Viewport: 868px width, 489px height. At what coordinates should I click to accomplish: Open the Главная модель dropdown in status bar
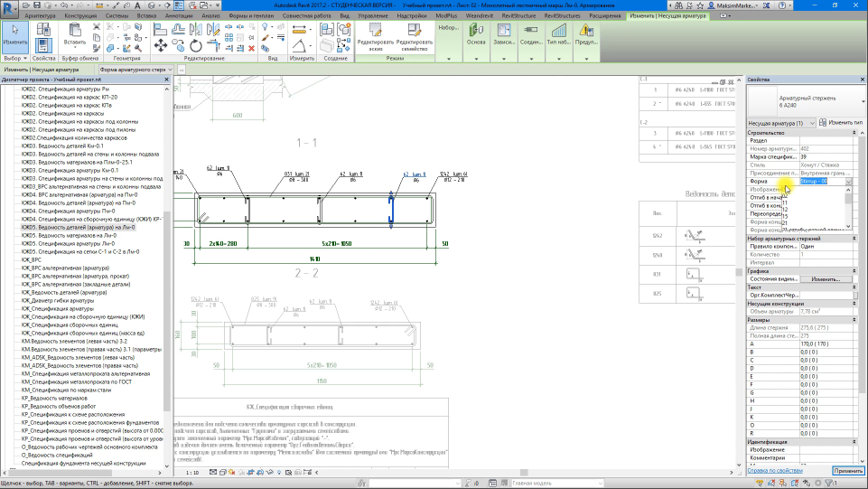pos(557,484)
